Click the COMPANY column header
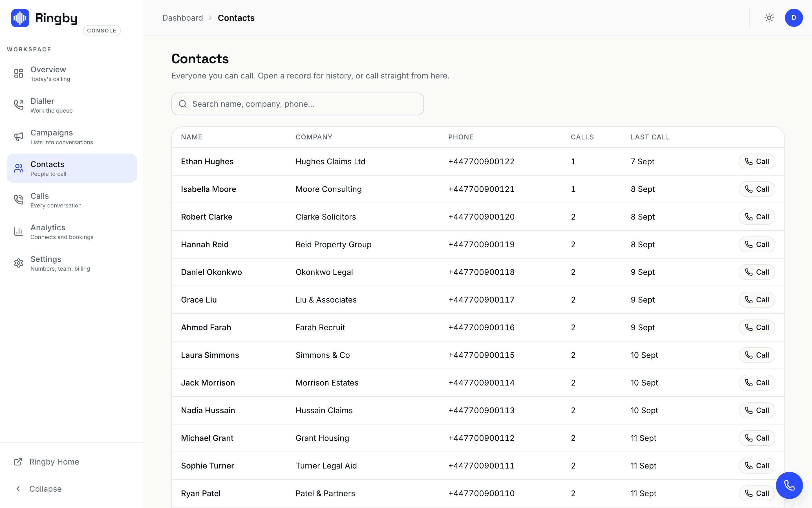 [x=314, y=137]
